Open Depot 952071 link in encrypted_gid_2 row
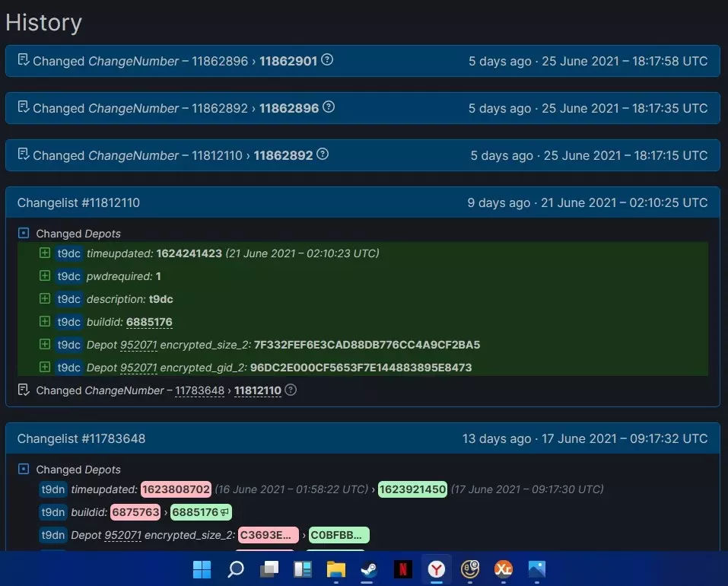The image size is (728, 586). click(138, 368)
